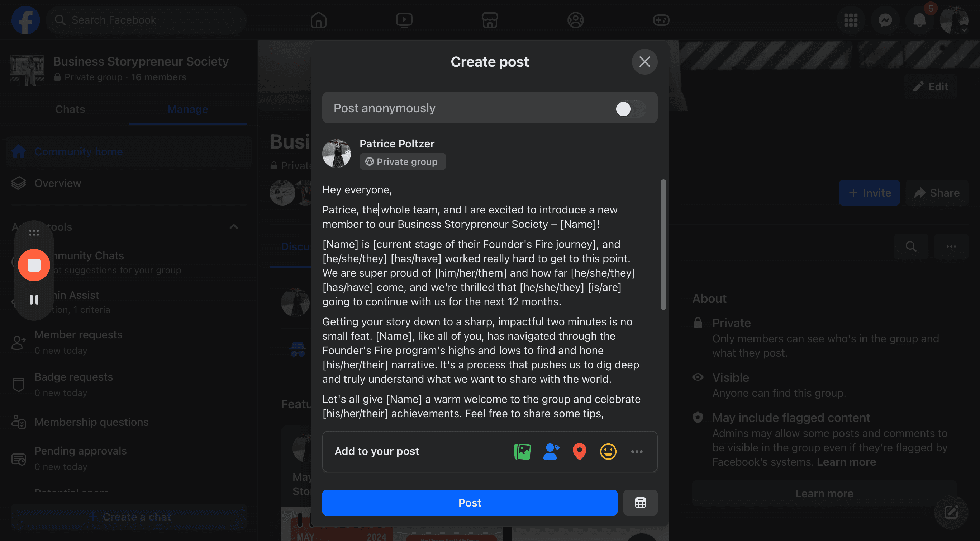Open the Private group audience selector

403,162
